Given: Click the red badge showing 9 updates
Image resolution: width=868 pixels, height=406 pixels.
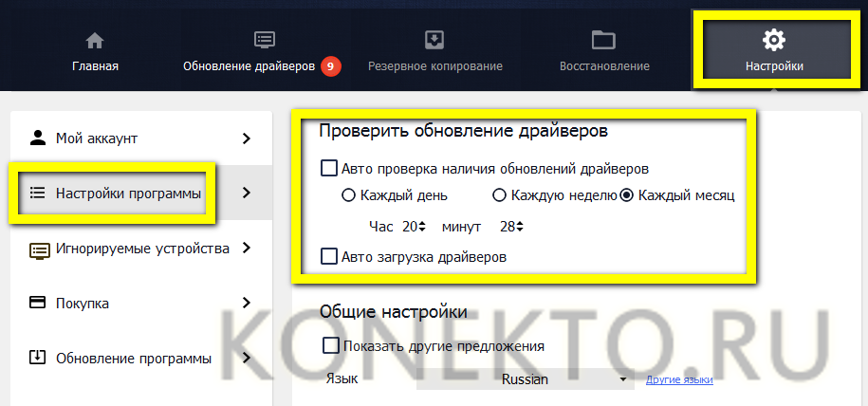Looking at the screenshot, I should (330, 66).
